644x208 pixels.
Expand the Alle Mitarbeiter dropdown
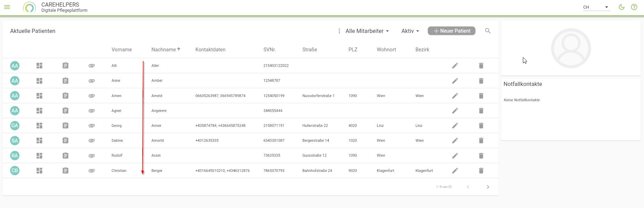[x=367, y=31]
